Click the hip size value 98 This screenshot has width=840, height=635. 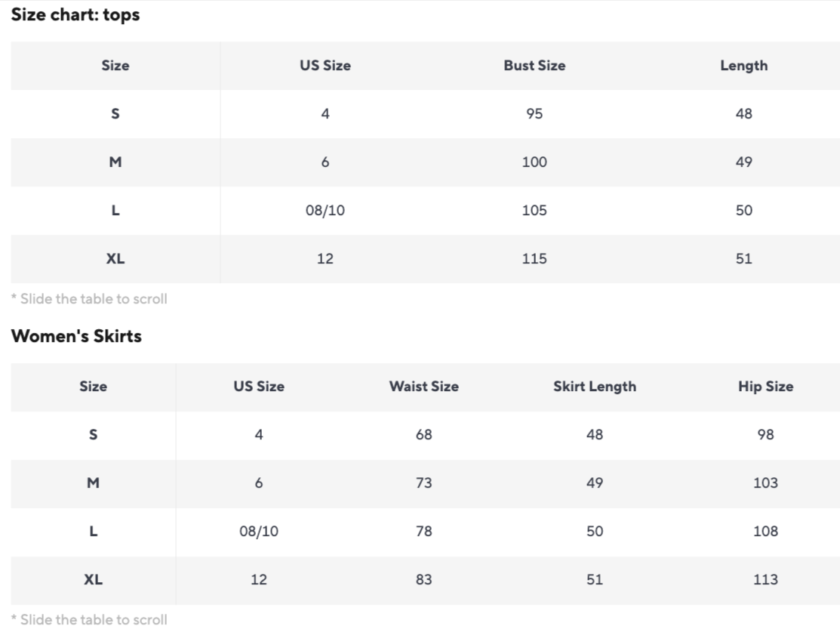pos(765,435)
